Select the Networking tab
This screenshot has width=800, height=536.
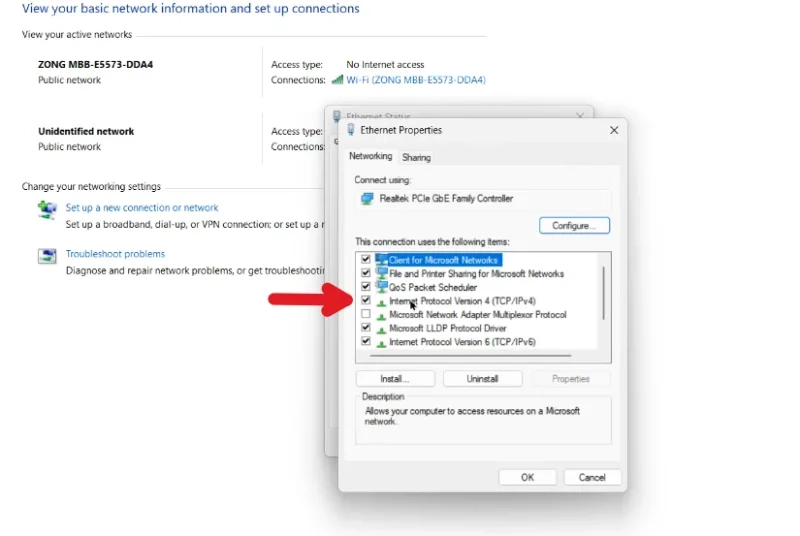(x=370, y=156)
